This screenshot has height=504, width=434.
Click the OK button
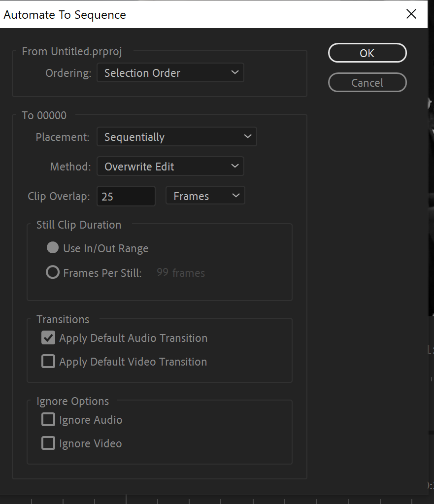(367, 53)
